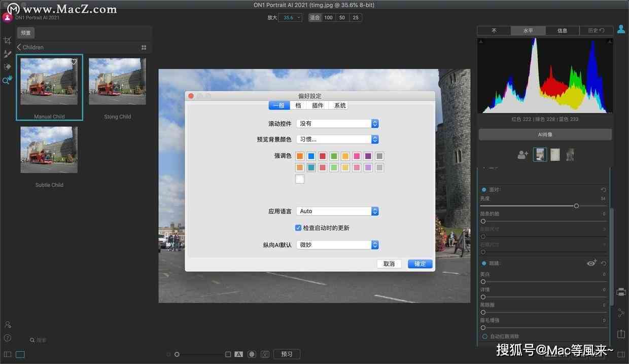
Task: Open the Print icon on right edge
Action: [621, 292]
